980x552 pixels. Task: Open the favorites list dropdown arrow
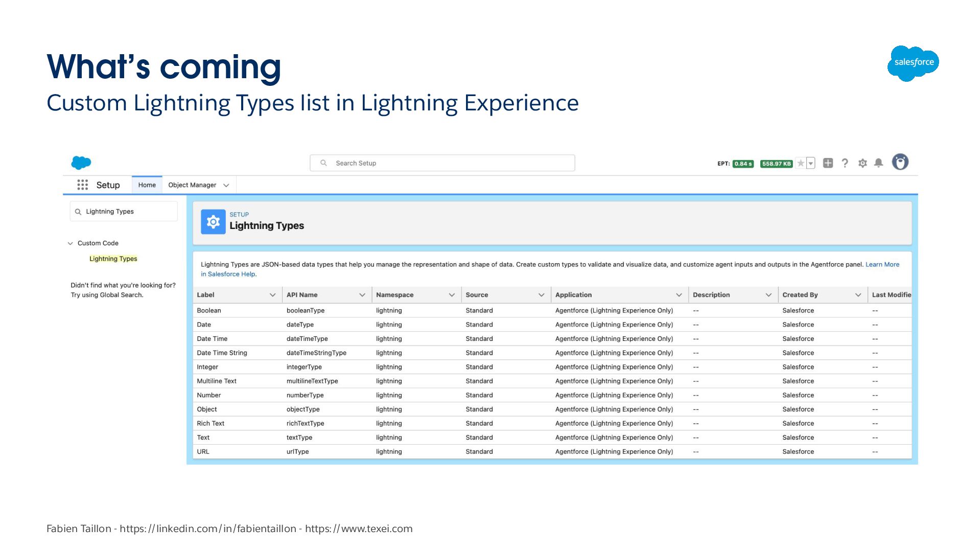tap(810, 163)
